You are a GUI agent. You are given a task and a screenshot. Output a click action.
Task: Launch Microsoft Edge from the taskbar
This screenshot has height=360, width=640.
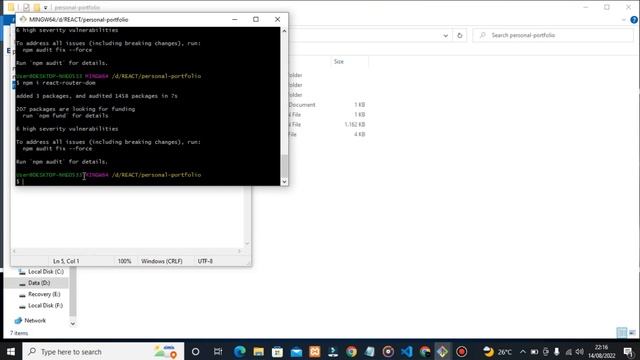click(240, 351)
